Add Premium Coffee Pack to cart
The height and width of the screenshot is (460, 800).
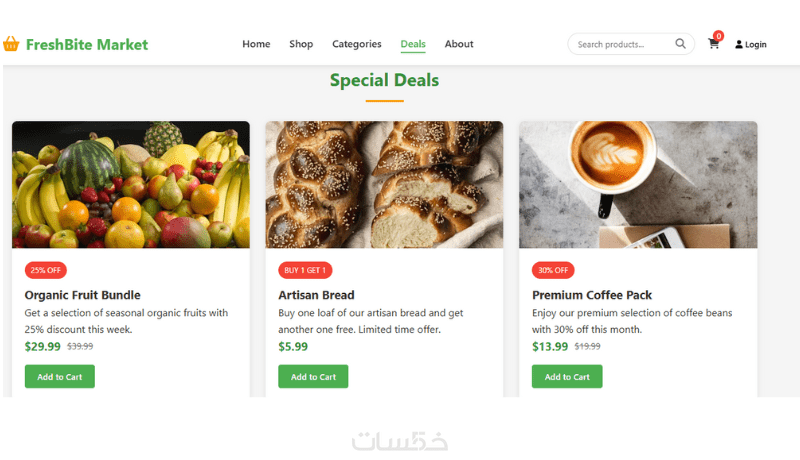567,376
